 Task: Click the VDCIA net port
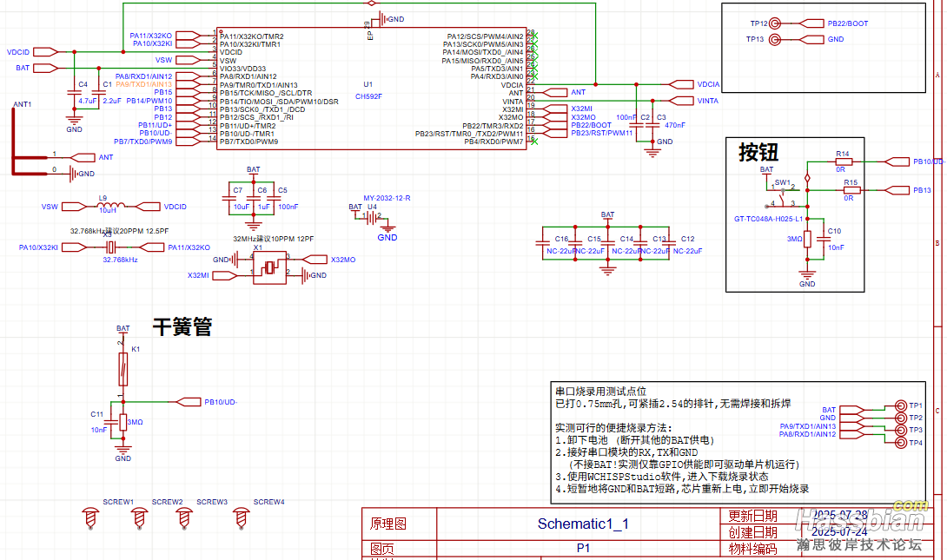coord(681,84)
